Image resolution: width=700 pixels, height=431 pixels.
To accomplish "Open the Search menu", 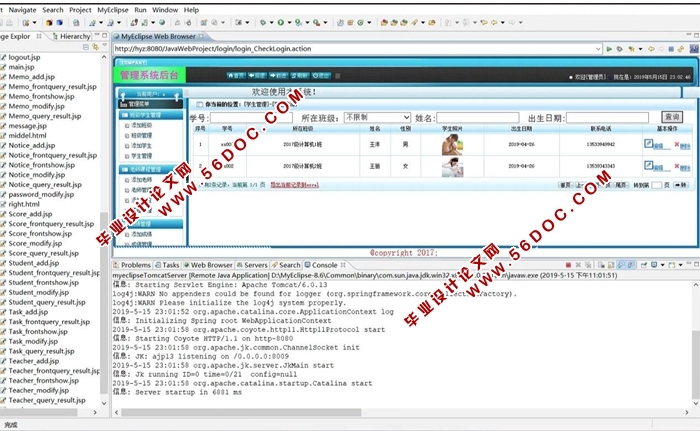I will coord(53,10).
